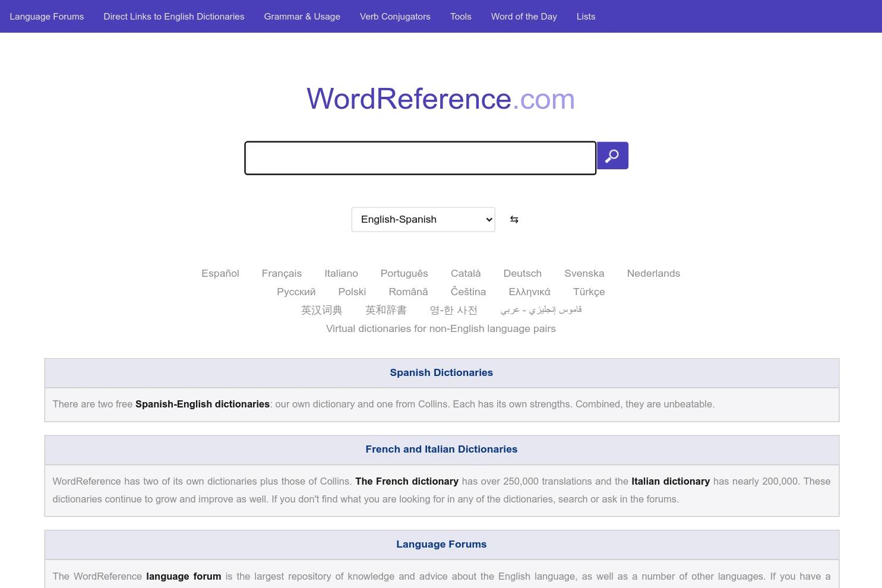Switch site language to Türkçe
This screenshot has width=882, height=588.
(589, 292)
